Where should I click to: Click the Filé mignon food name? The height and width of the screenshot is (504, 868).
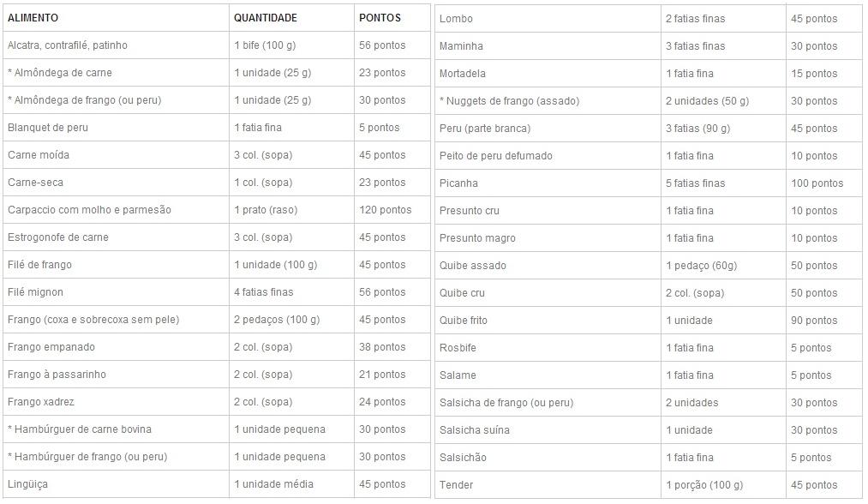tap(35, 292)
